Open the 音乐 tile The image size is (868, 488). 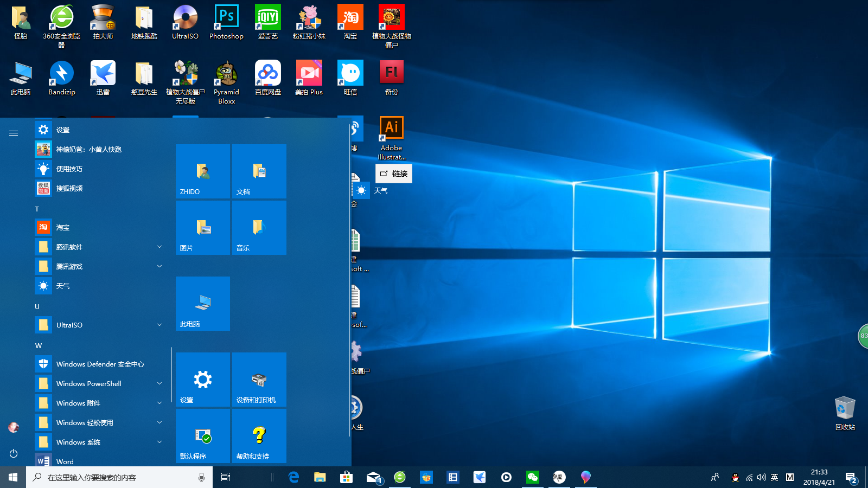[259, 228]
